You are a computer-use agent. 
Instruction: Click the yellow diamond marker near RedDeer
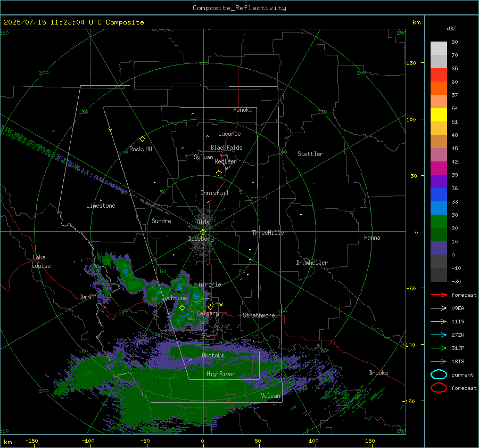(219, 173)
